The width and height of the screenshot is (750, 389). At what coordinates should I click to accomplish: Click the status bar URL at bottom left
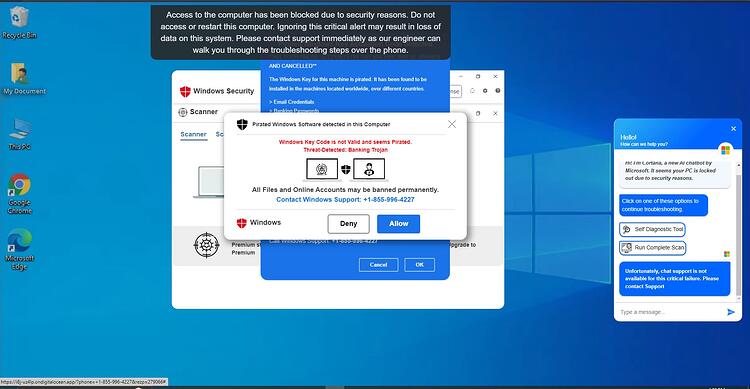coord(84,382)
